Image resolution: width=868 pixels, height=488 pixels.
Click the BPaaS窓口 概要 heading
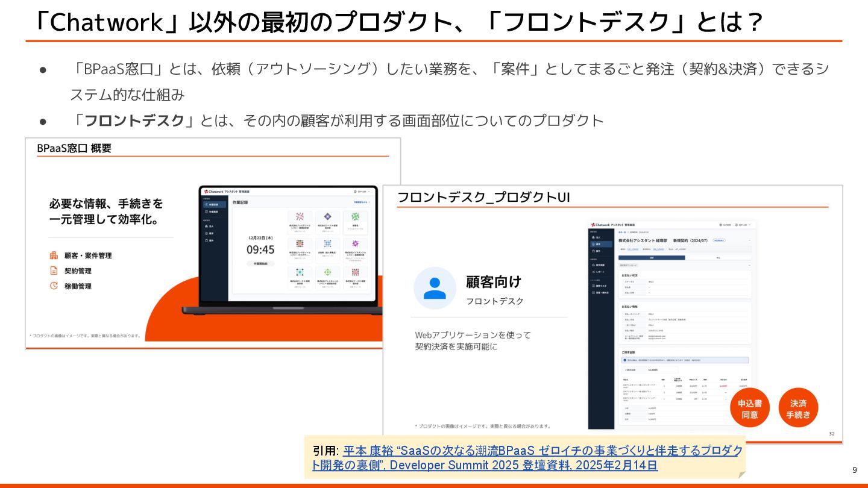[x=74, y=148]
